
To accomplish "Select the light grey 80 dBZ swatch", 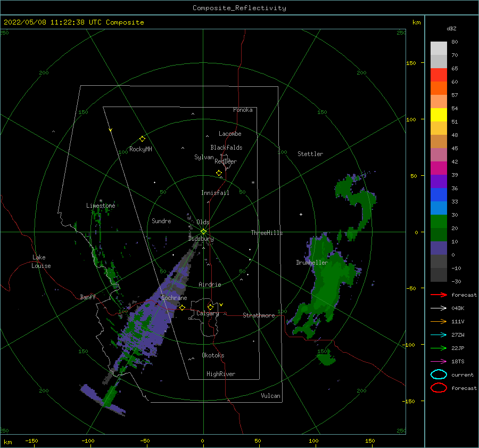I will [x=439, y=48].
